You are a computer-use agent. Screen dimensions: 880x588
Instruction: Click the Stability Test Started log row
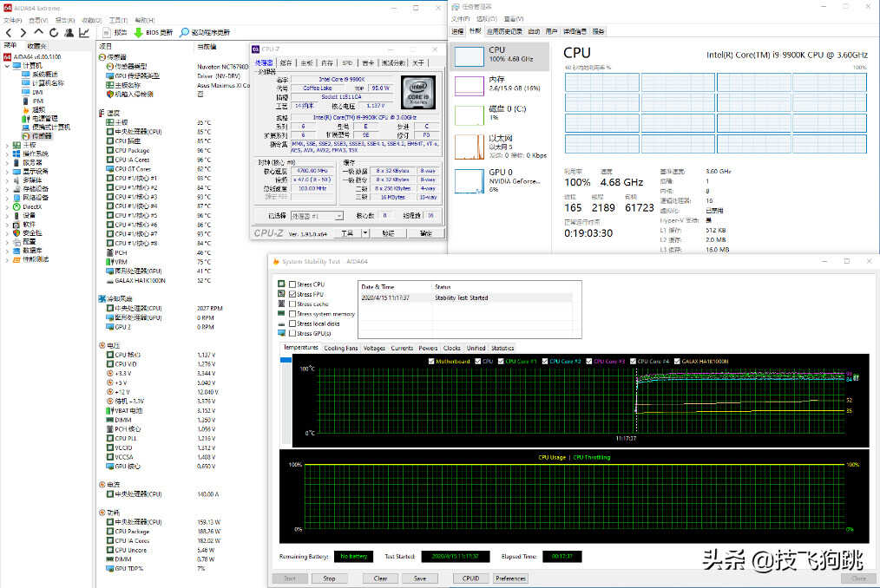(466, 298)
